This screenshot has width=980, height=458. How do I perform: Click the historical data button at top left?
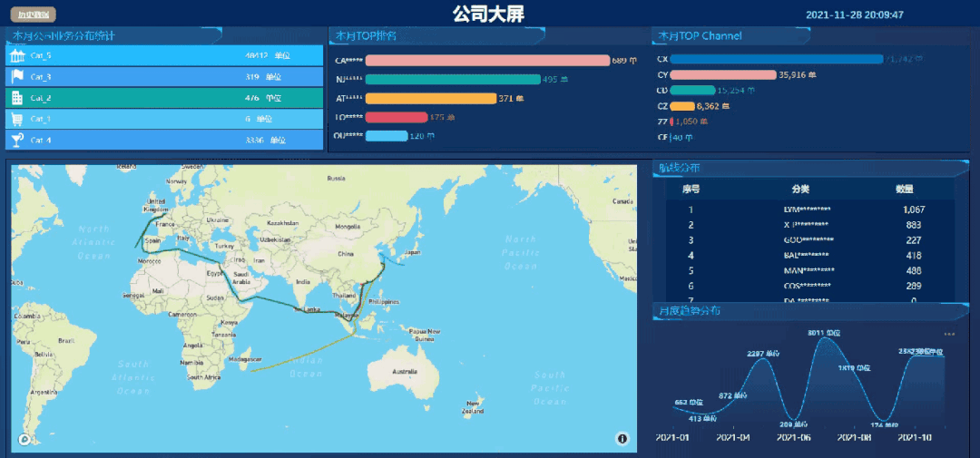coord(34,15)
